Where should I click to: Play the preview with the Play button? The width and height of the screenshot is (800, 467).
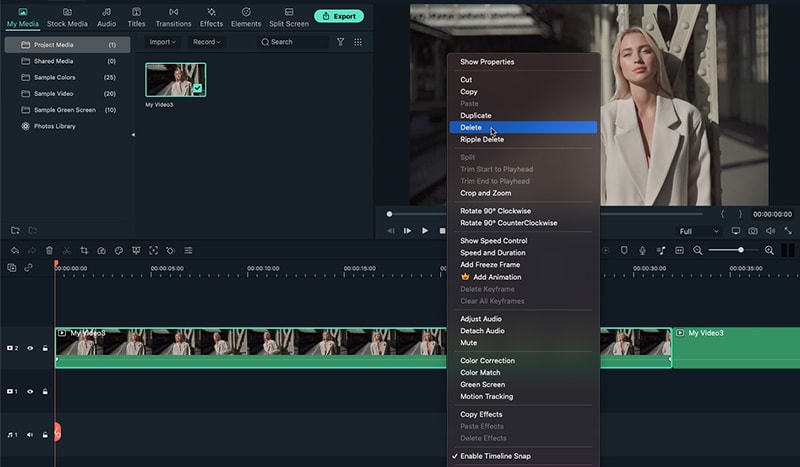(424, 231)
